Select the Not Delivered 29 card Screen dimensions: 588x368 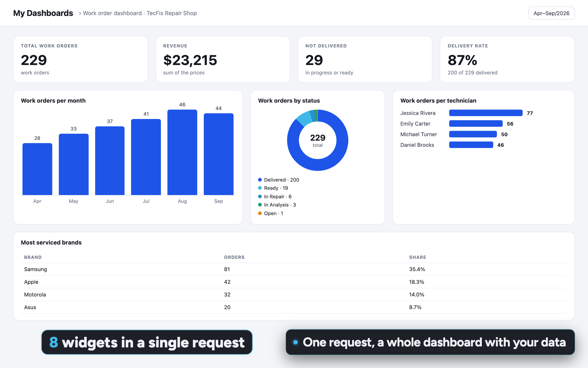tap(365, 59)
